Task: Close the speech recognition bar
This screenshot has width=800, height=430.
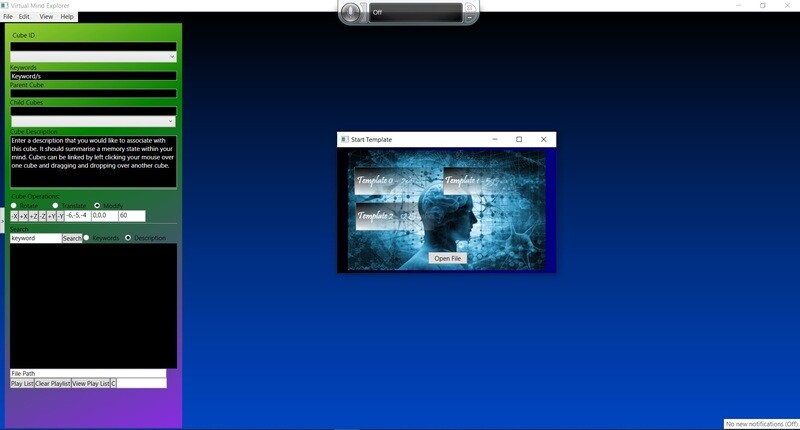Action: (x=469, y=7)
